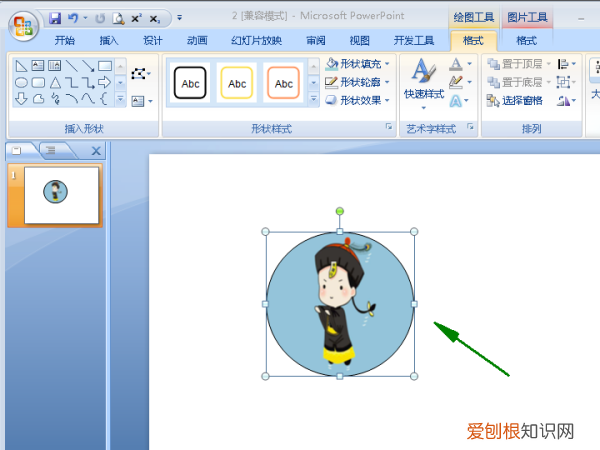
Task: Click the text outline pen icon
Action: click(x=456, y=82)
